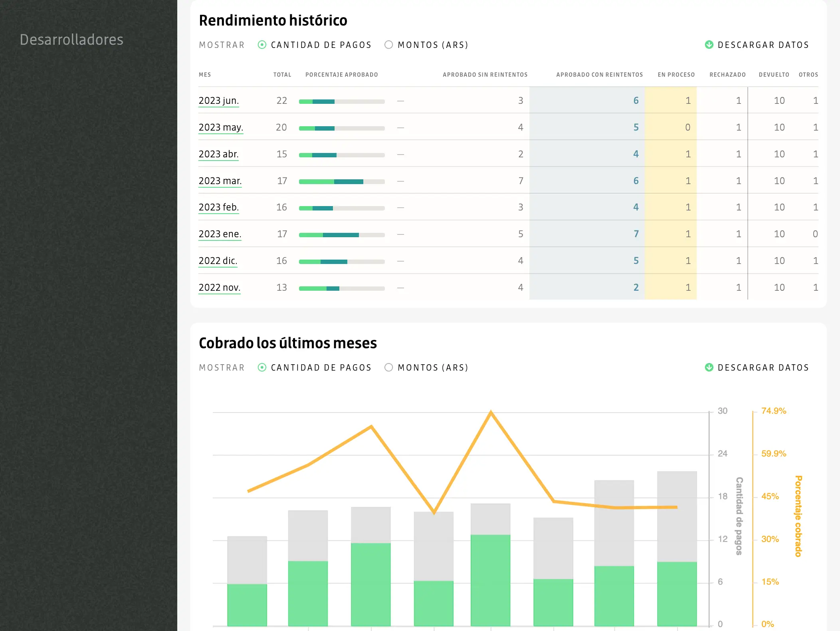
Task: Select Cantidad de pagos radio in Cobrado section
Action: point(262,367)
